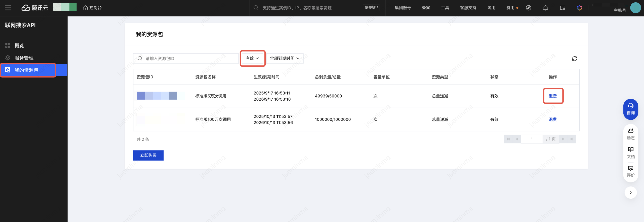The width and height of the screenshot is (644, 222).
Task: Click the Tencent Cloud logo
Action: (35, 8)
